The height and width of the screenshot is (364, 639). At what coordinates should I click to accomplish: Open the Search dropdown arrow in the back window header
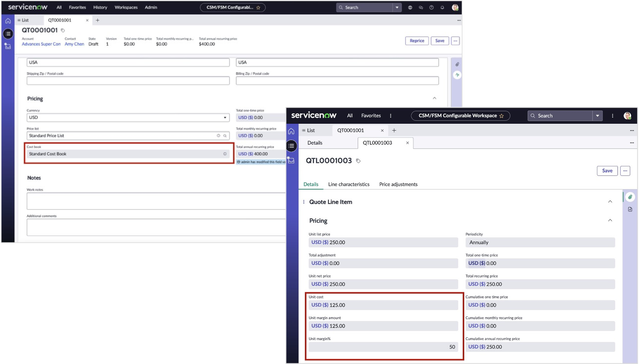tap(397, 8)
